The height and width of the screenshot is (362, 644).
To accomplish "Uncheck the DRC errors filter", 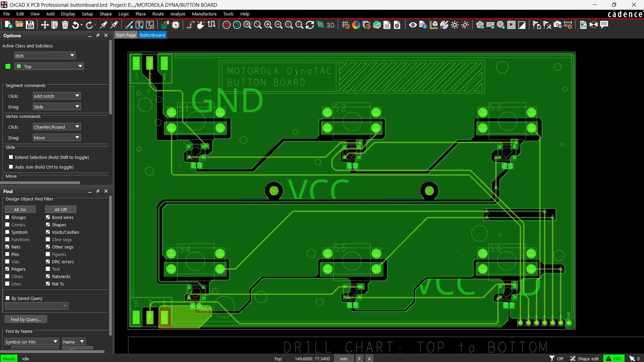I will pyautogui.click(x=48, y=262).
